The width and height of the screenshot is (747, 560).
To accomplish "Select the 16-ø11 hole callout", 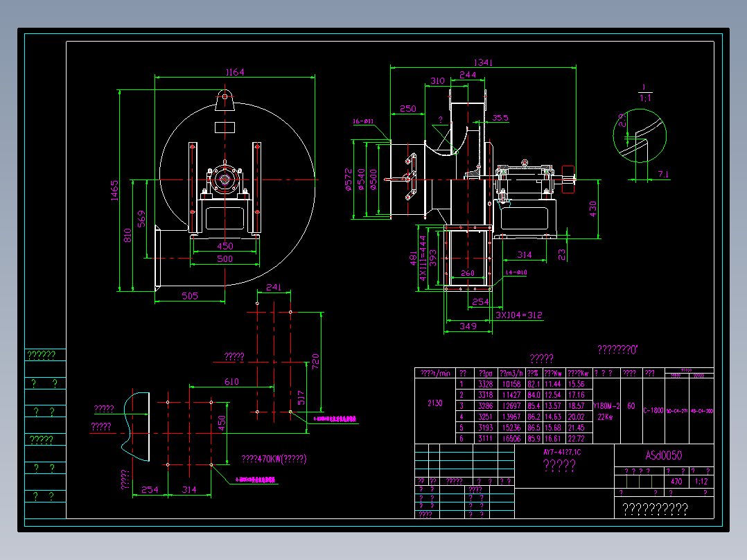I will [364, 121].
